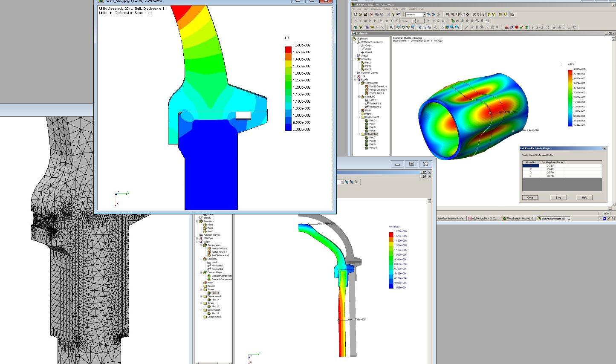Select the arrow pointer tool in third toolbar row
616x364 pixels.
(442, 27)
